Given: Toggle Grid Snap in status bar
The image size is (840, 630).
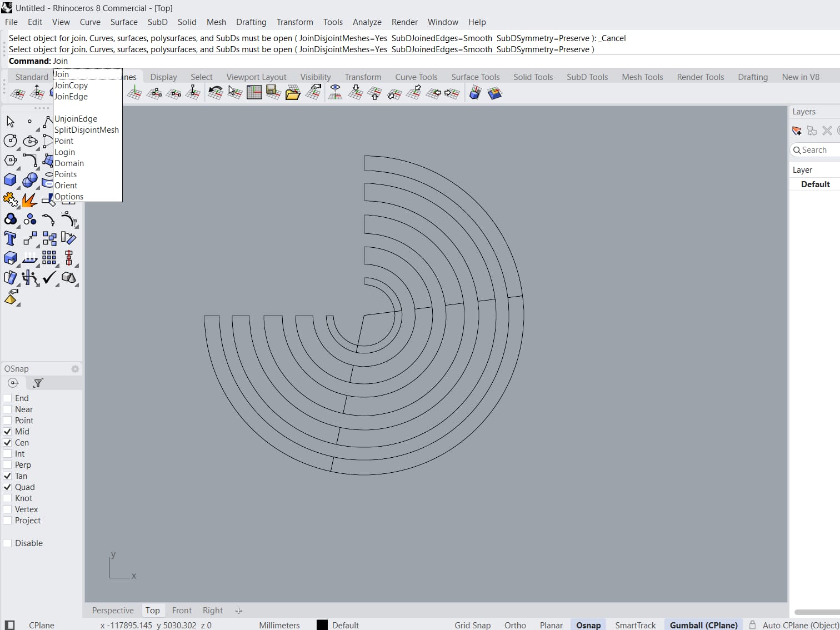Looking at the screenshot, I should coord(472,625).
